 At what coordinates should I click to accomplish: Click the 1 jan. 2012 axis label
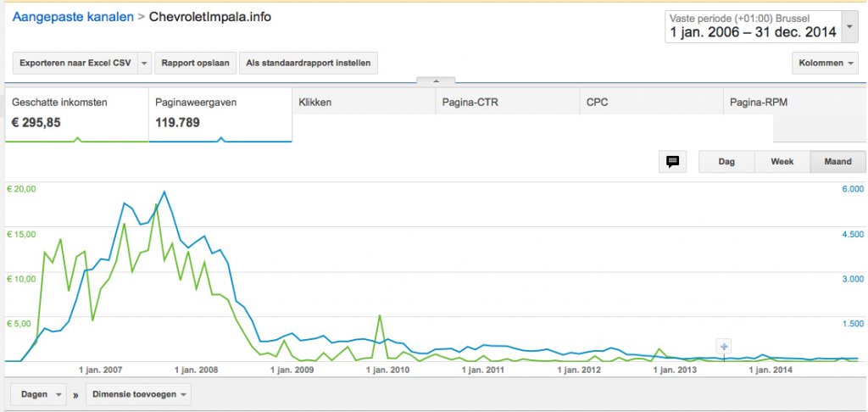pyautogui.click(x=579, y=370)
